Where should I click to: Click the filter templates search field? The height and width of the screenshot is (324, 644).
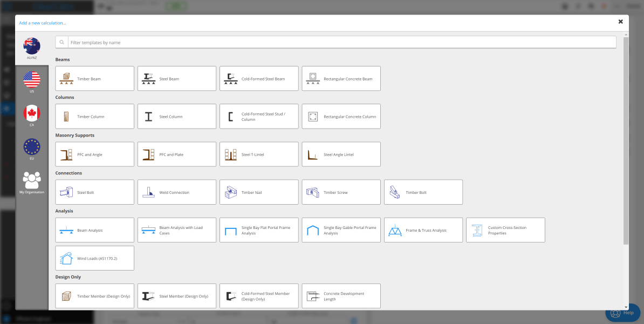(x=334, y=42)
